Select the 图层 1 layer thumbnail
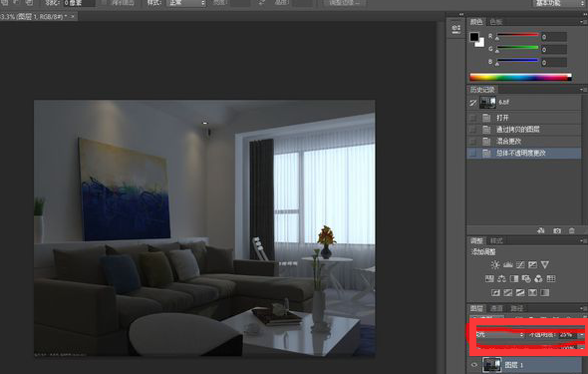The width and height of the screenshot is (588, 374). [x=491, y=365]
